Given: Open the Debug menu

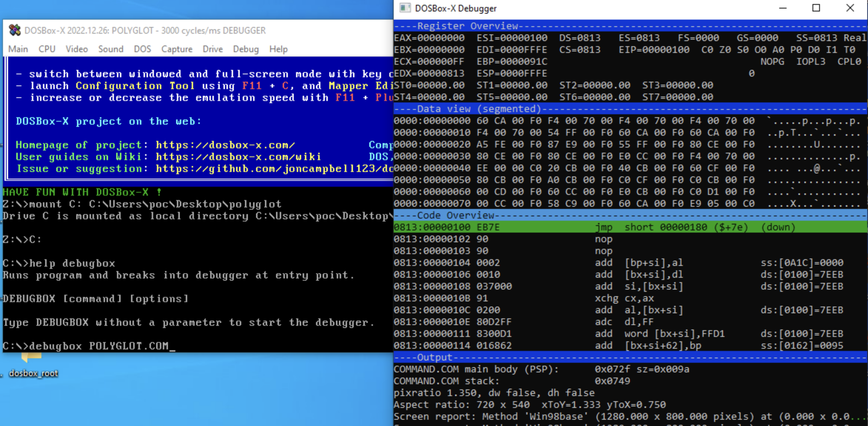Looking at the screenshot, I should pos(246,49).
